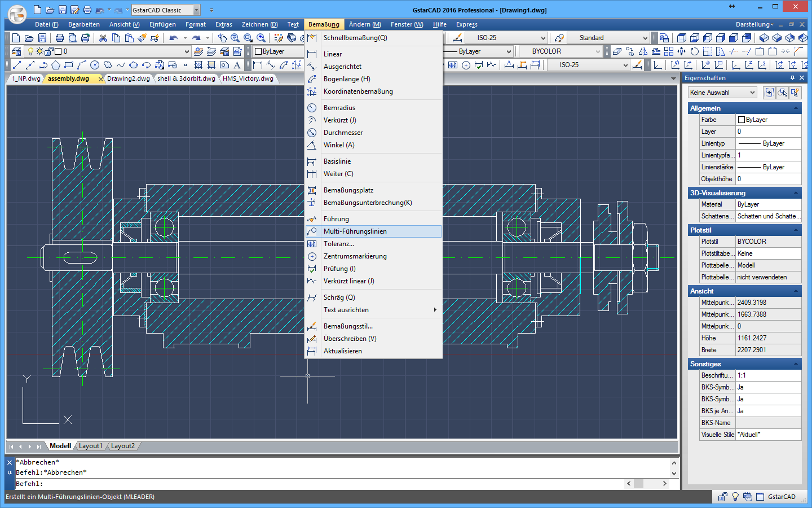Image resolution: width=812 pixels, height=508 pixels.
Task: Open the workspace GstarCAD Classic dropdown
Action: 196,10
